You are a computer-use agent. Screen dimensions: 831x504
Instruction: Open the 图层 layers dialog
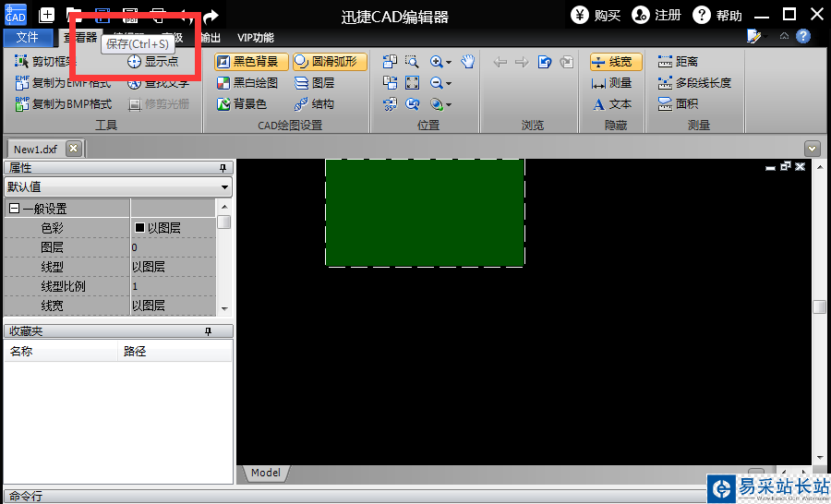point(314,83)
